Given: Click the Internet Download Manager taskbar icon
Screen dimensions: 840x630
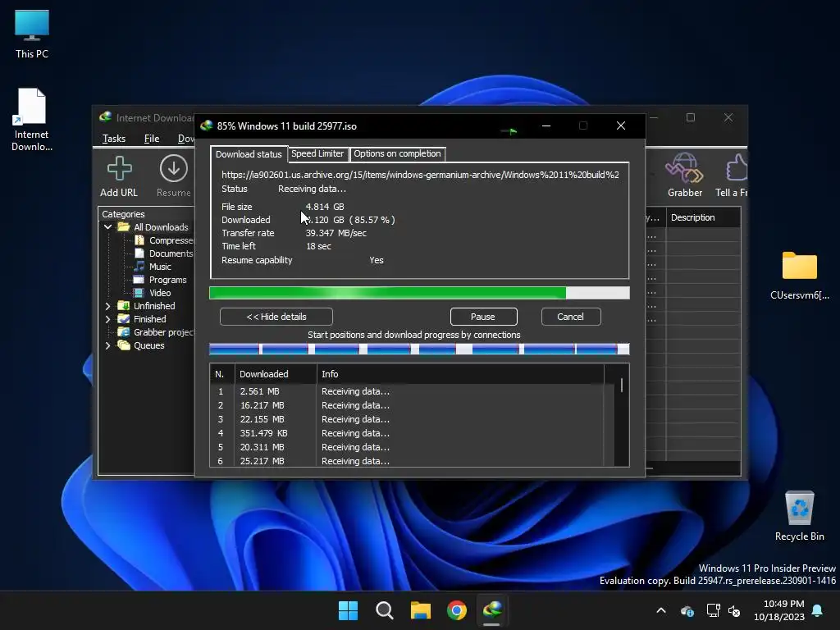Looking at the screenshot, I should (492, 610).
